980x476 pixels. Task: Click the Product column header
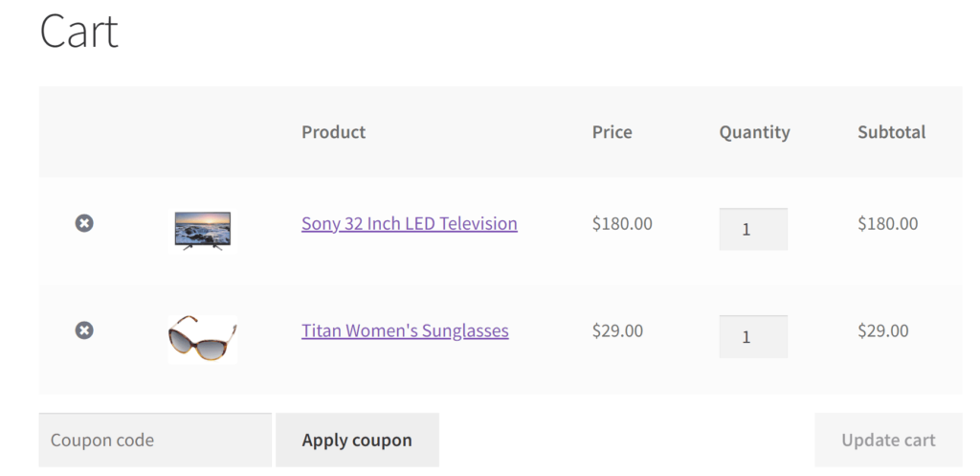coord(333,132)
